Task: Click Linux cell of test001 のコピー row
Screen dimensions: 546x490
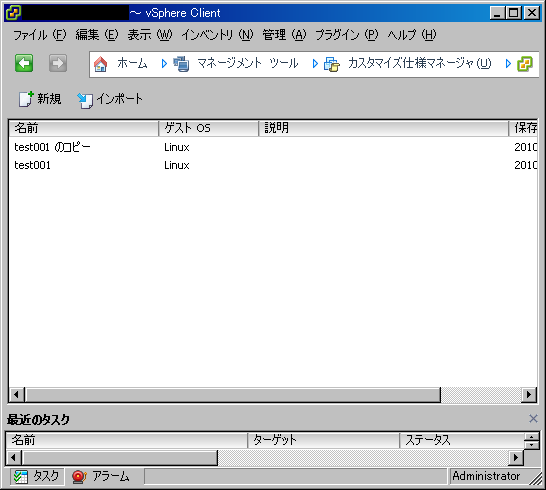Action: pyautogui.click(x=177, y=147)
